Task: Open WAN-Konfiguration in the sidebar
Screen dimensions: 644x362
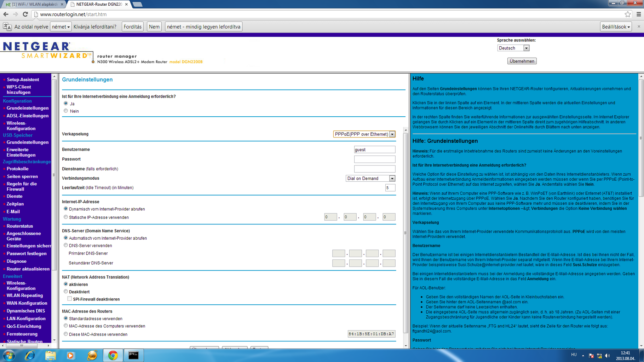Action: point(27,303)
